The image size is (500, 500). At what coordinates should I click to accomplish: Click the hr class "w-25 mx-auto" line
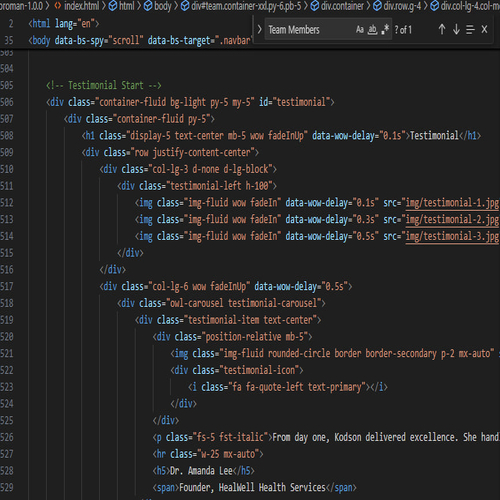coord(208,454)
